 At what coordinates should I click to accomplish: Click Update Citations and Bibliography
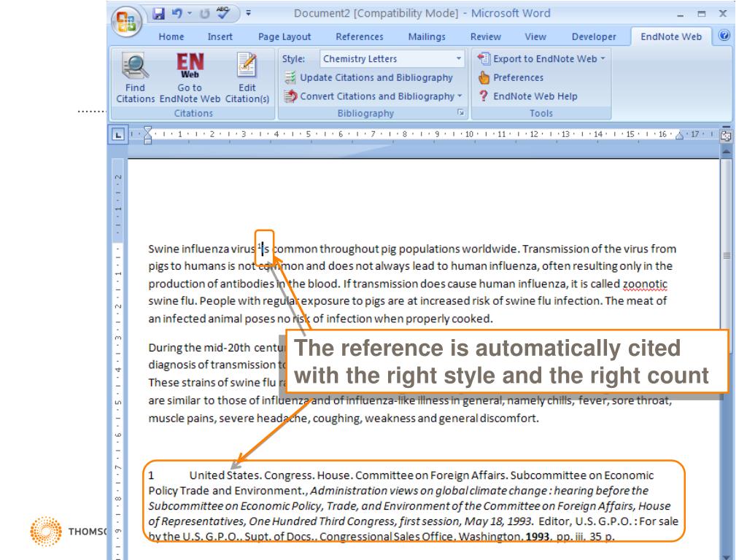point(368,77)
